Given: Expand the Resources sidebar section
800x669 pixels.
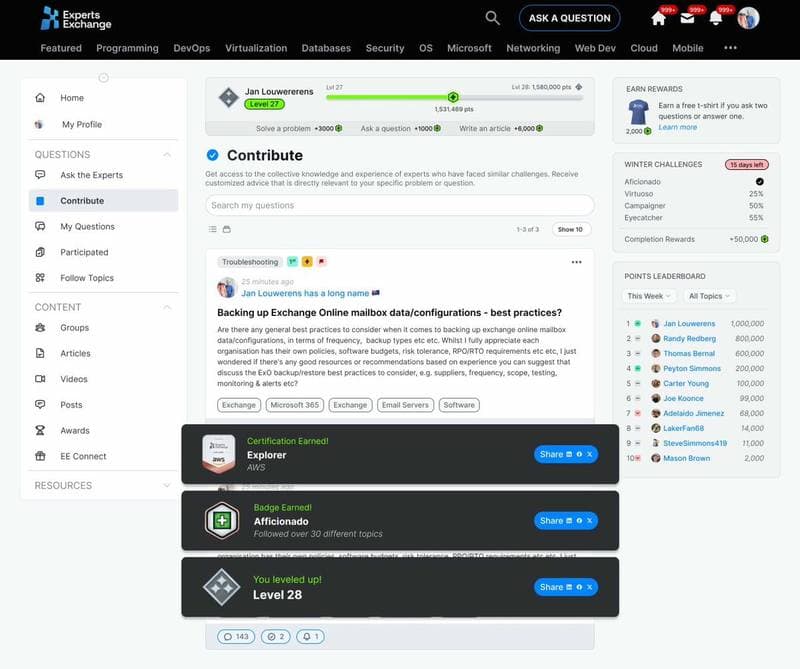Looking at the screenshot, I should 166,486.
